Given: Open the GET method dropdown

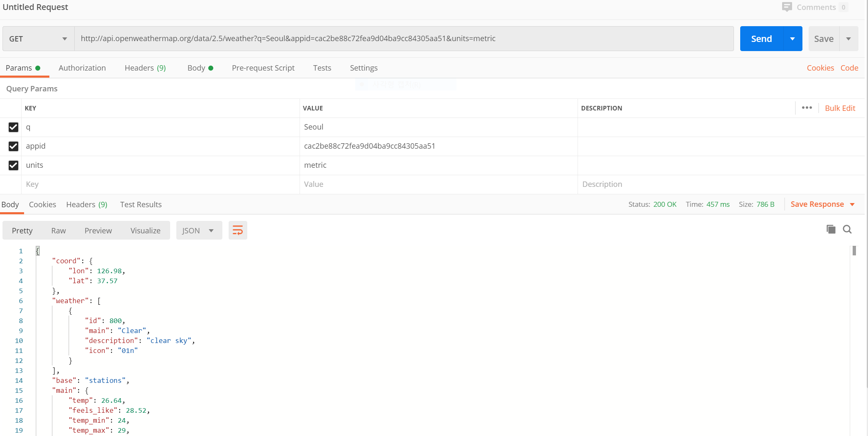Looking at the screenshot, I should pos(38,39).
